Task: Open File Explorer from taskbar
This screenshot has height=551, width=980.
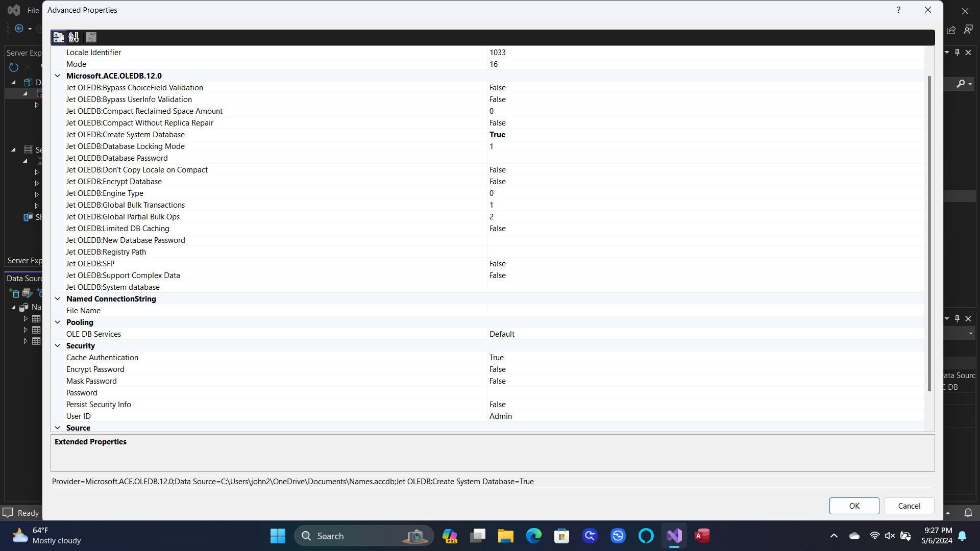Action: click(x=506, y=536)
